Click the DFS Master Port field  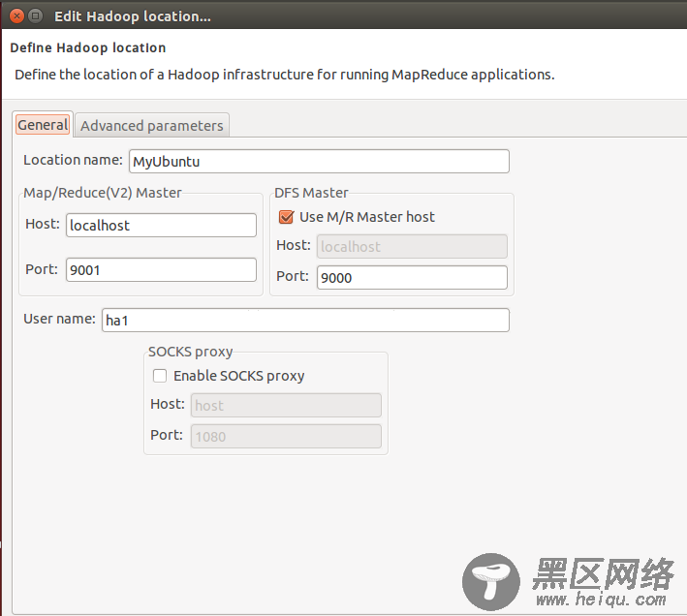coord(412,278)
